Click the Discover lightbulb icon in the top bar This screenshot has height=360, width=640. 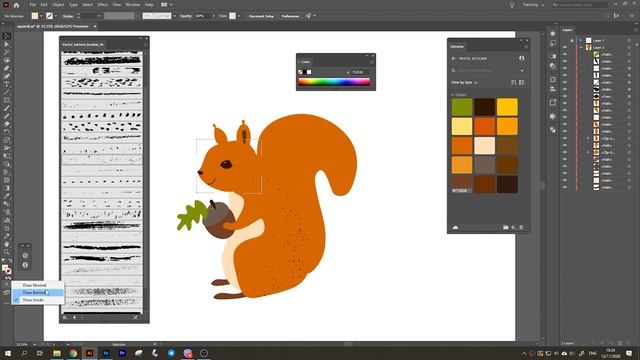point(512,5)
